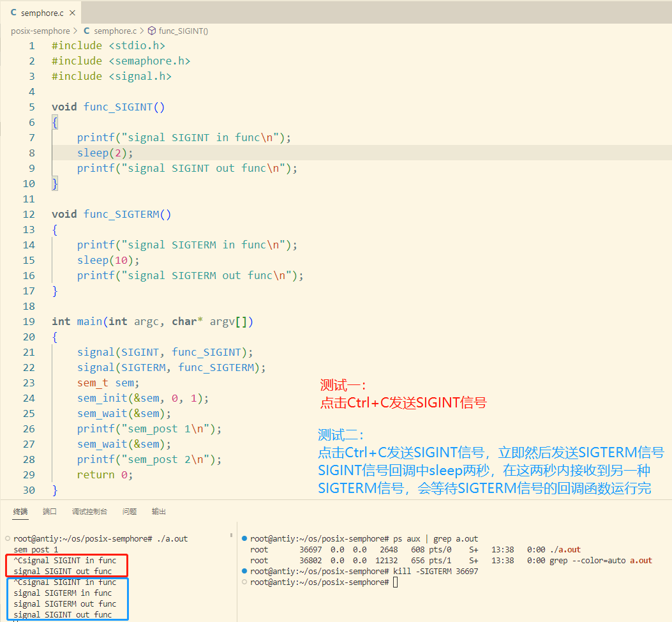Click the ./a.out command in the left terminal
Viewport: 672px width, 622px height.
[172, 539]
